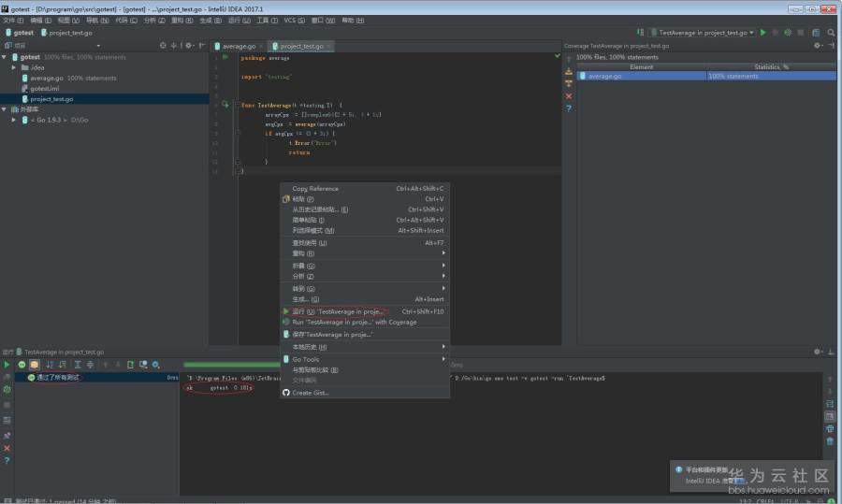Viewport: 842px width, 504px height.
Task: Click the Project panel gear settings icon
Action: click(x=188, y=45)
